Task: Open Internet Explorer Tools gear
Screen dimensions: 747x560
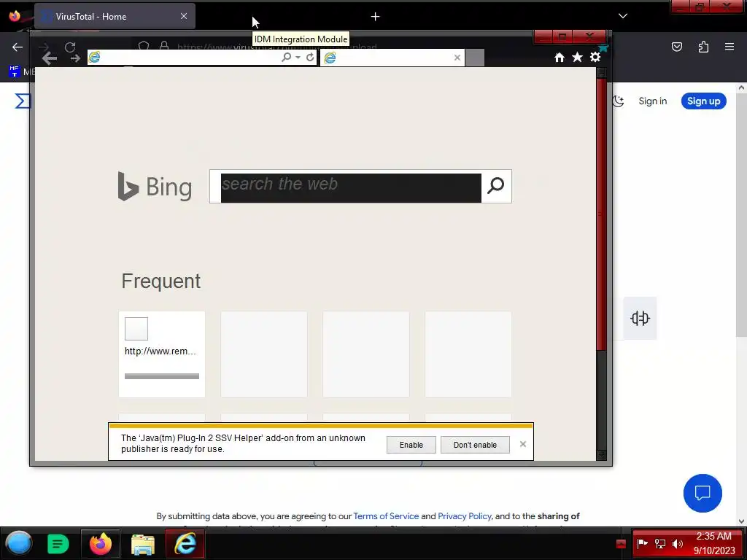Action: (595, 57)
